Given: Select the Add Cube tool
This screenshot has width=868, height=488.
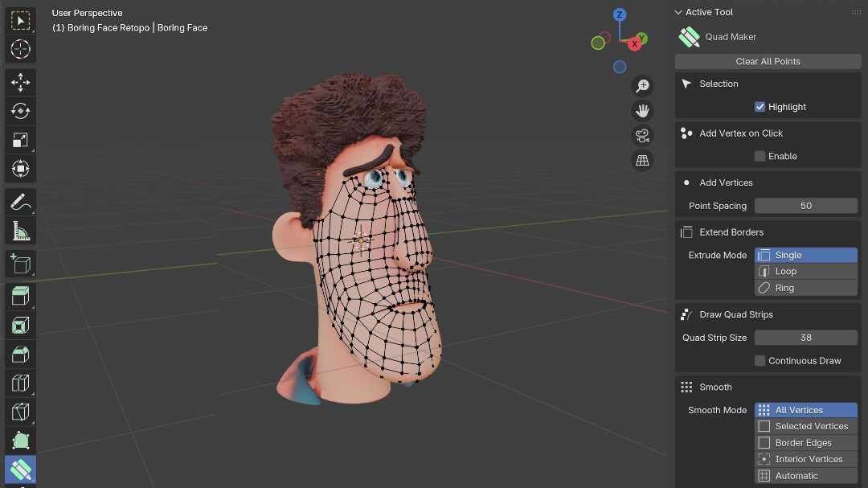Looking at the screenshot, I should tap(20, 265).
